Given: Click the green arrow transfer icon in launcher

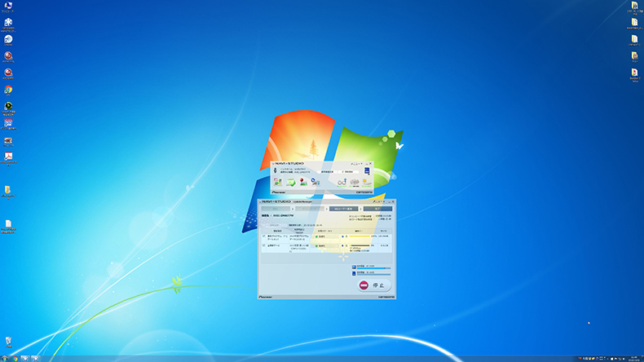Looking at the screenshot, I should 291,183.
